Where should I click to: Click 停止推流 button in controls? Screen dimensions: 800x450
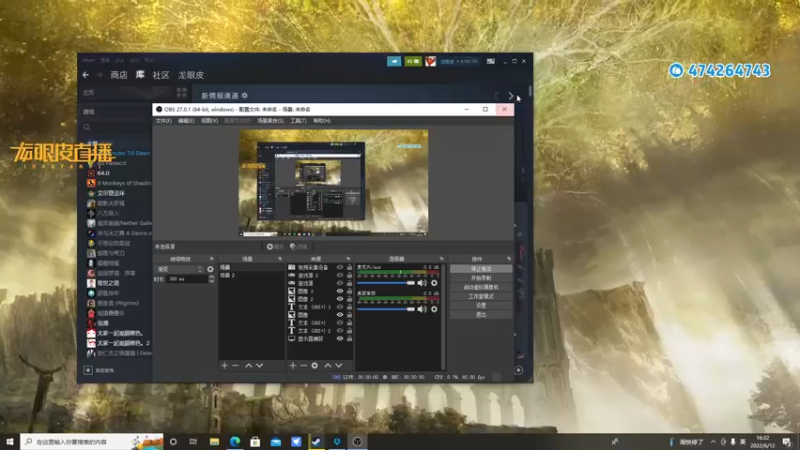pos(481,269)
